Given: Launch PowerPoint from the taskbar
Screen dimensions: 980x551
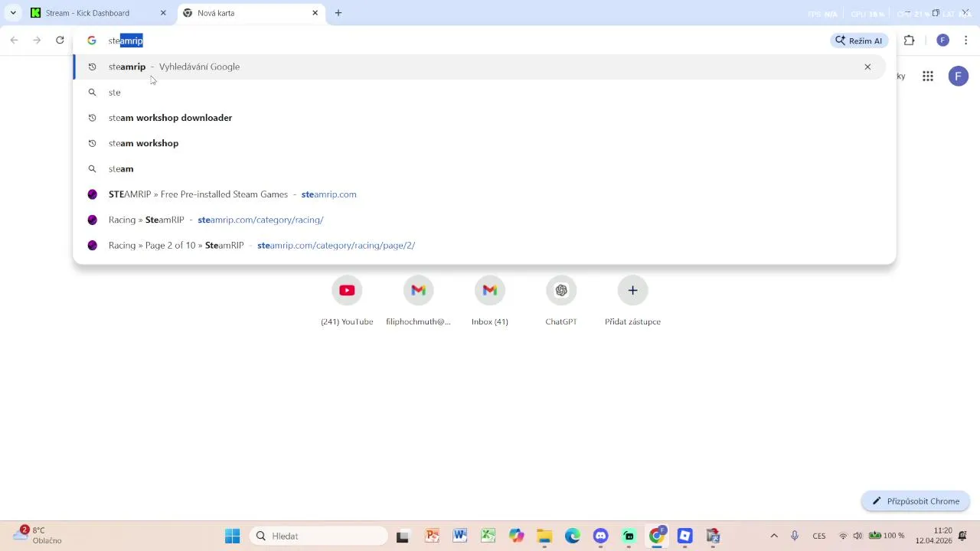Looking at the screenshot, I should [432, 536].
